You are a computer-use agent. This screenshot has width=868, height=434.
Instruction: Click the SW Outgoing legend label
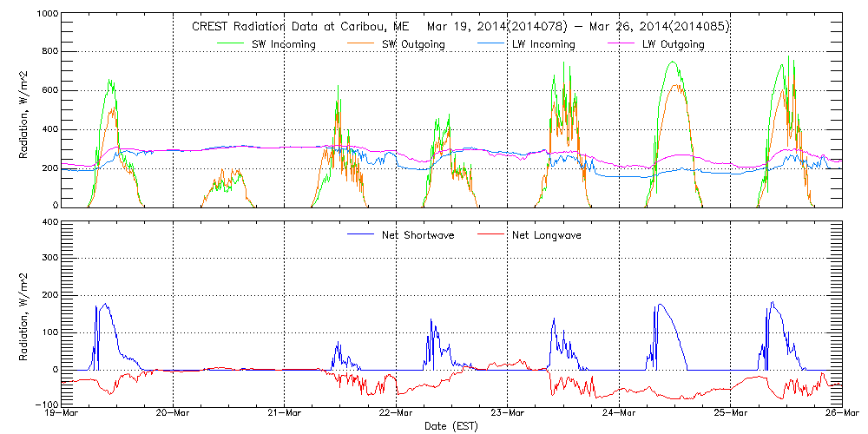point(416,43)
